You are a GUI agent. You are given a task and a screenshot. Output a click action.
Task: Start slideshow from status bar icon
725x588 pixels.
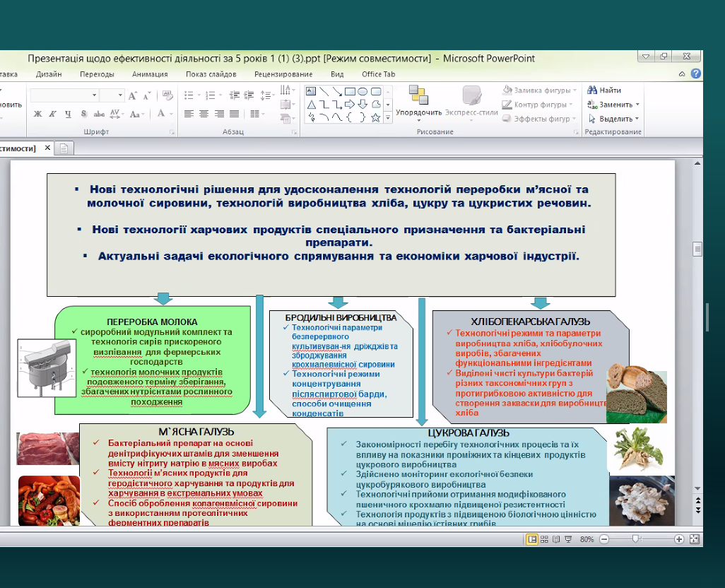567,539
